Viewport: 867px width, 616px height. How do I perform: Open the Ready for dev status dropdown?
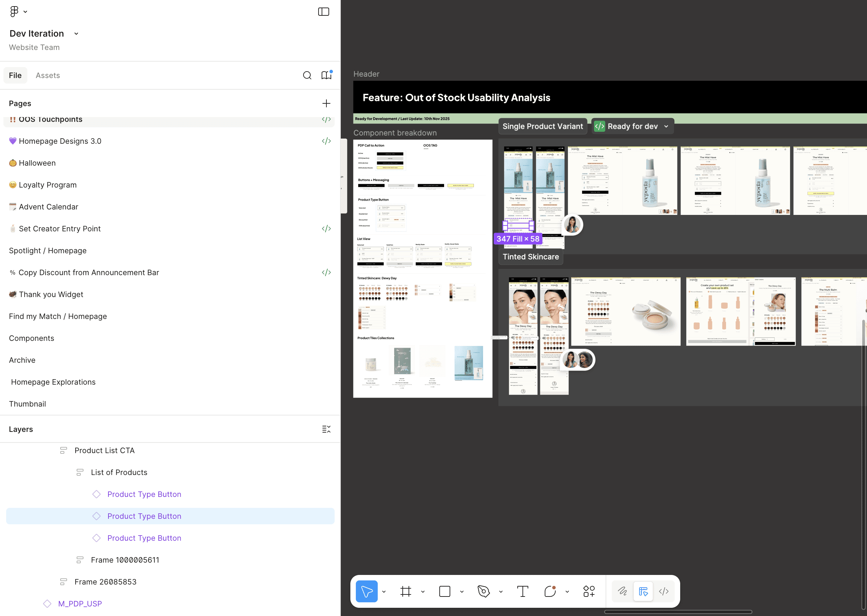(666, 126)
